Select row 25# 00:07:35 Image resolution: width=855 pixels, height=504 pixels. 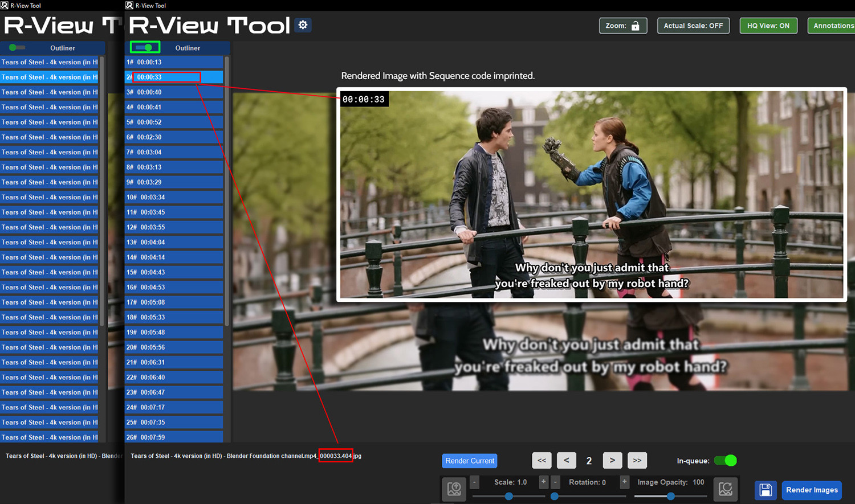pyautogui.click(x=174, y=422)
